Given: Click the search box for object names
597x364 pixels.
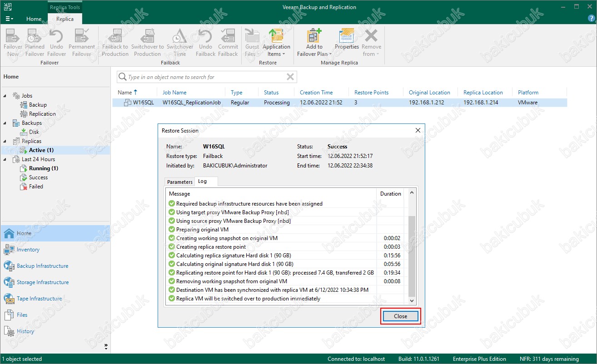Looking at the screenshot, I should tap(206, 77).
